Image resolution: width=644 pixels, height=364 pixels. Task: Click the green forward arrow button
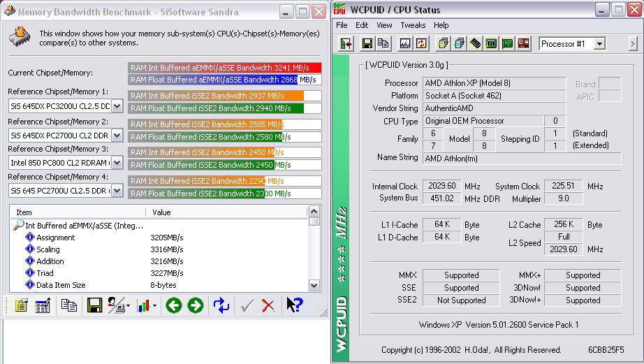coord(195,305)
